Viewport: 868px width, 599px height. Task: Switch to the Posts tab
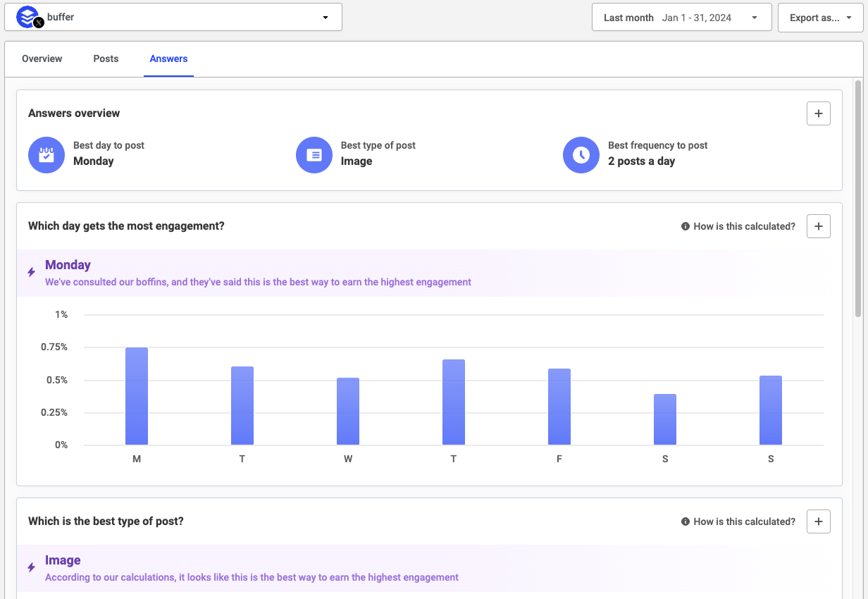(x=106, y=58)
